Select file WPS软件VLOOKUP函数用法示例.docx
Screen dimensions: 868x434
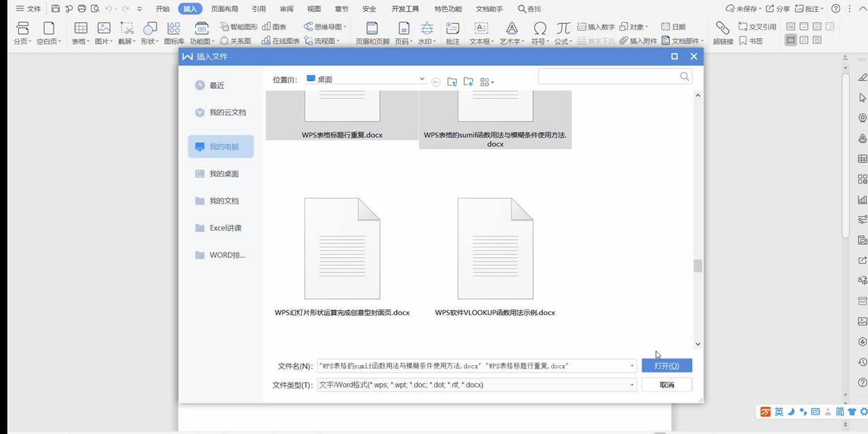pos(495,258)
